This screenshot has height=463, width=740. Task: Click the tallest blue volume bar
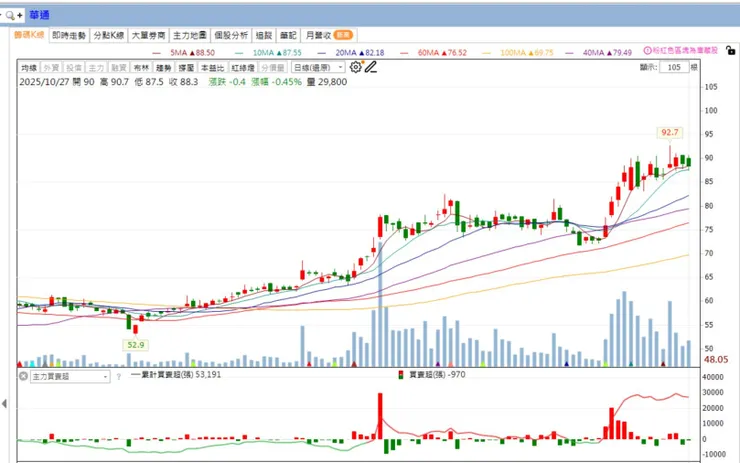pos(380,304)
